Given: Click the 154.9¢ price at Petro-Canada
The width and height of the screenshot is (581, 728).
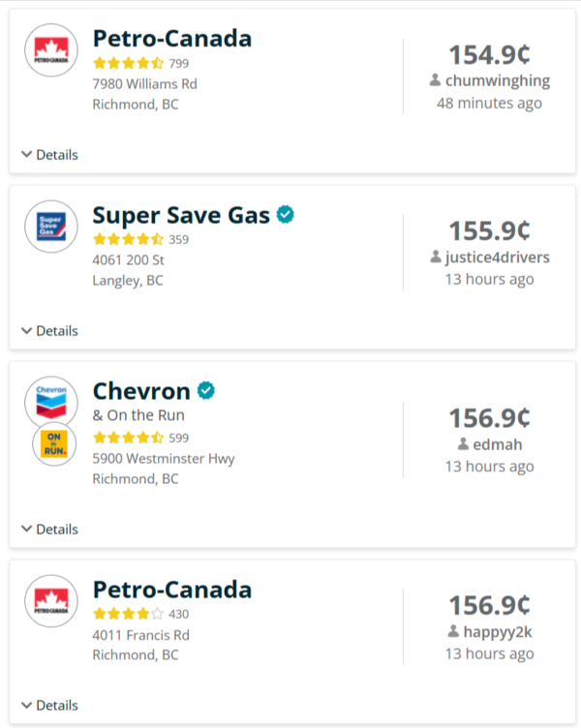Looking at the screenshot, I should [489, 54].
